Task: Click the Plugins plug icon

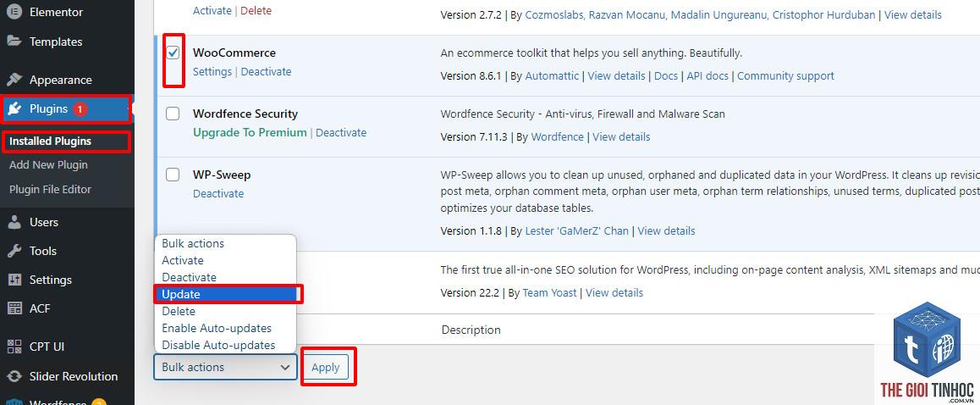Action: click(x=14, y=109)
